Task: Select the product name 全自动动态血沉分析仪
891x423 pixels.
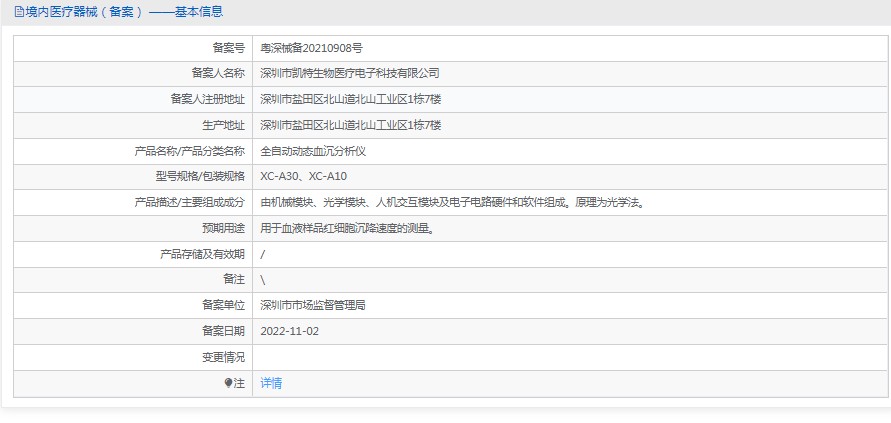Action: point(313,151)
